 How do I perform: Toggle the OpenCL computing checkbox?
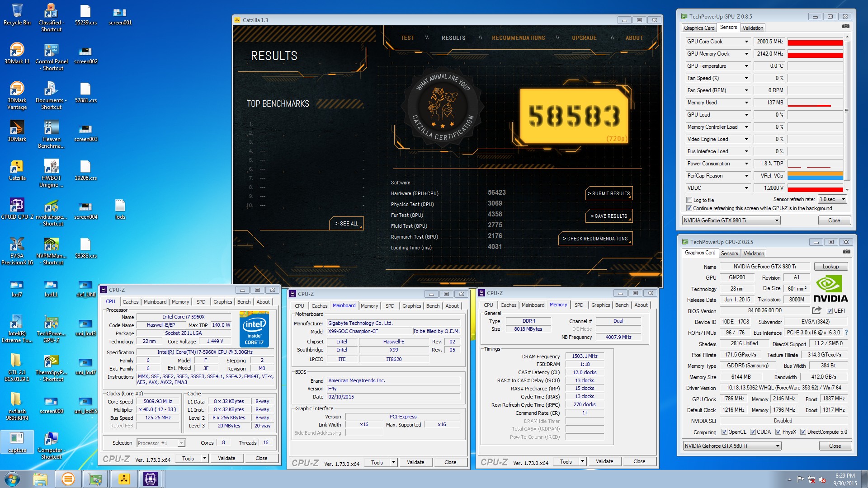[724, 432]
